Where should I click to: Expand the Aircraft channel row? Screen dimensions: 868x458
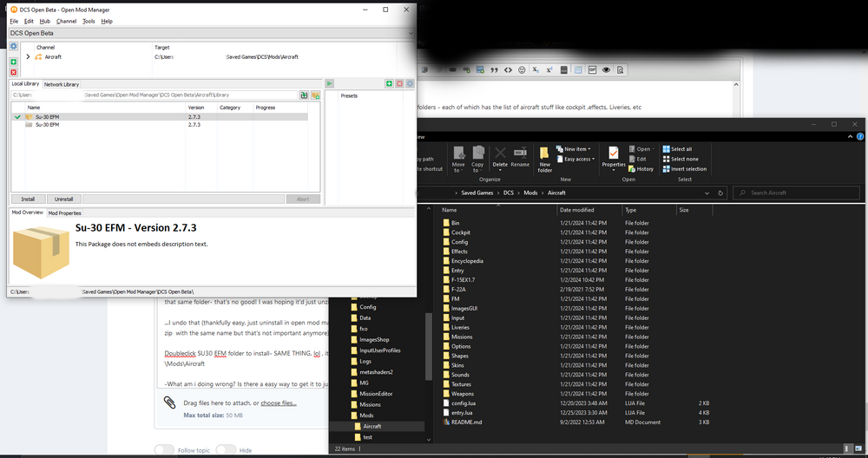28,57
